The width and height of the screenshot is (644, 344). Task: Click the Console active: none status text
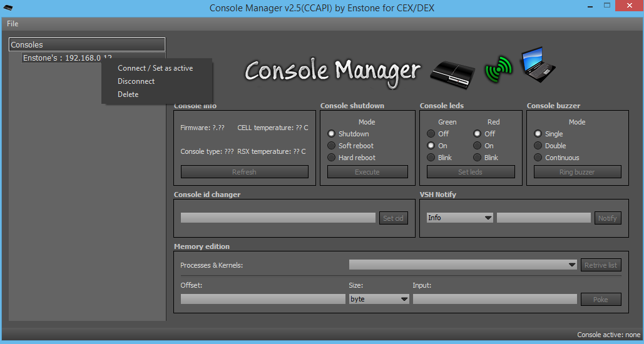coord(609,335)
